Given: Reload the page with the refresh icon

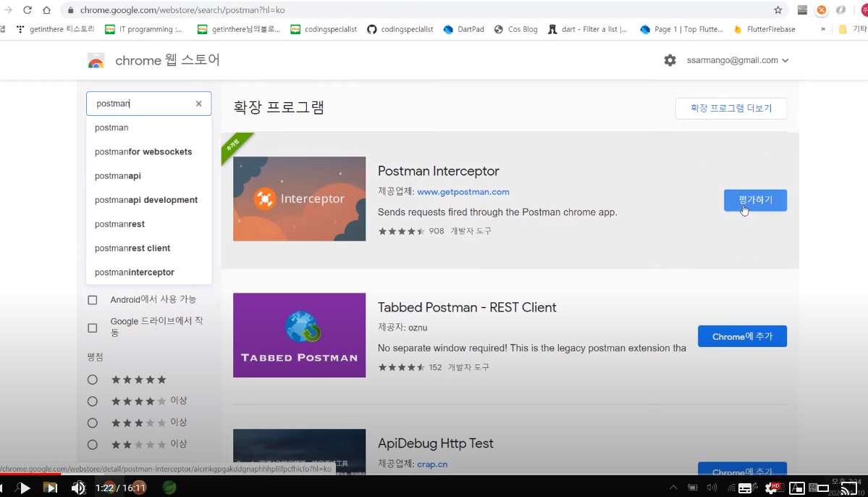Looking at the screenshot, I should 27,10.
